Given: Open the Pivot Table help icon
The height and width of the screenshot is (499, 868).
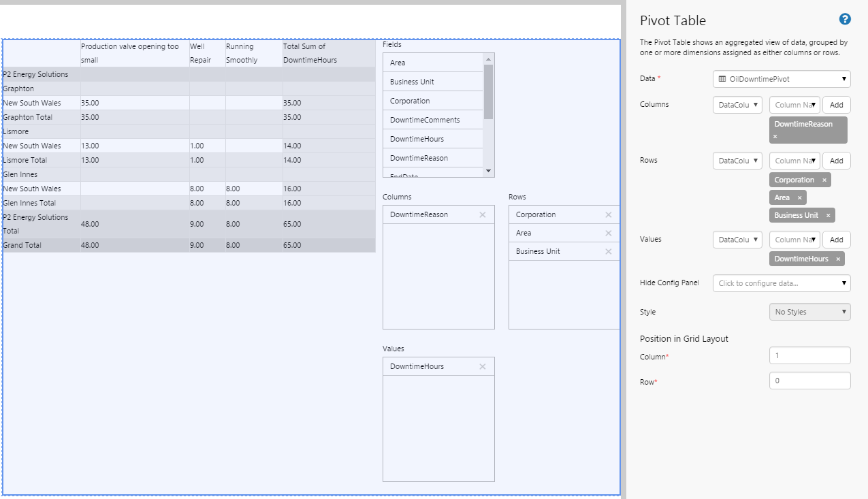Looking at the screenshot, I should 845,20.
